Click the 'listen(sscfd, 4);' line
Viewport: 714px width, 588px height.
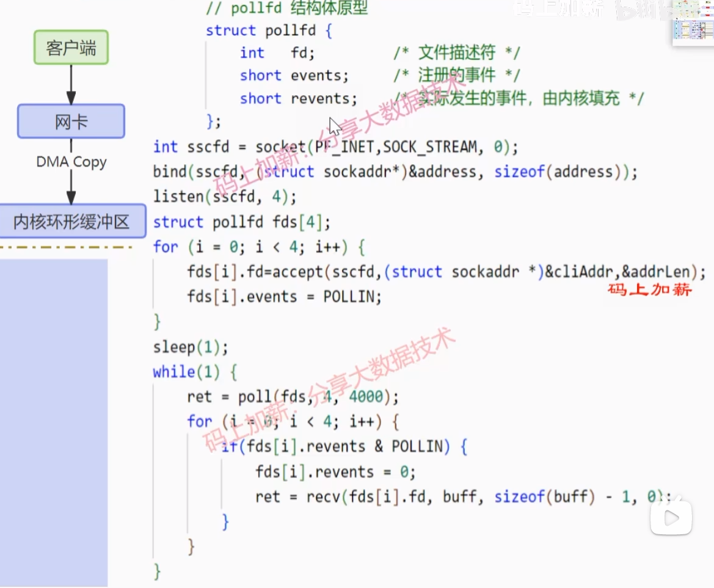click(225, 197)
